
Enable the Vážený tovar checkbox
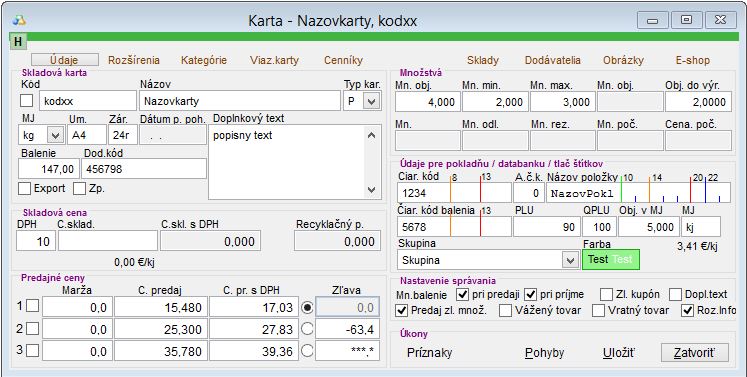[x=505, y=310]
